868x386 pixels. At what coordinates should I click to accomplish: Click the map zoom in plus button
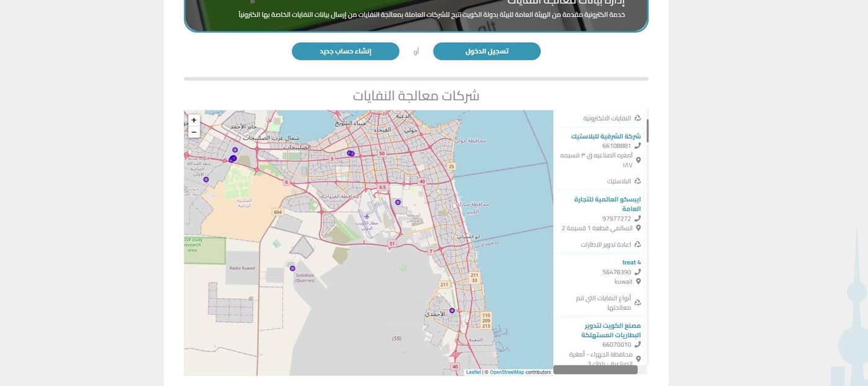click(x=194, y=120)
